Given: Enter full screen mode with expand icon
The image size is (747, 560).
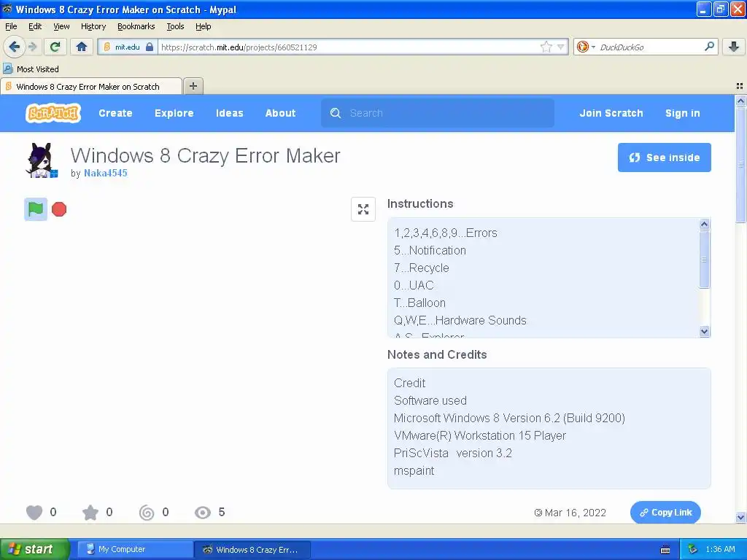Looking at the screenshot, I should point(363,209).
